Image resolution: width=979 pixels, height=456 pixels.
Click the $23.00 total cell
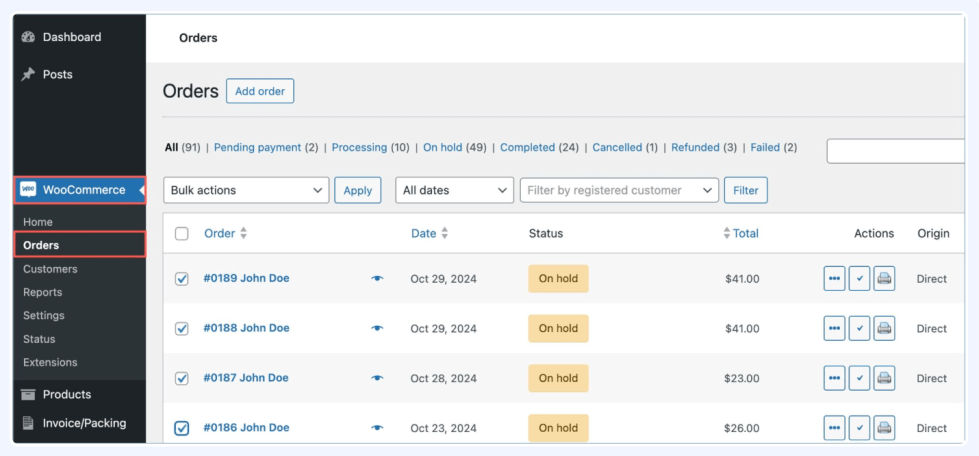[x=742, y=379]
